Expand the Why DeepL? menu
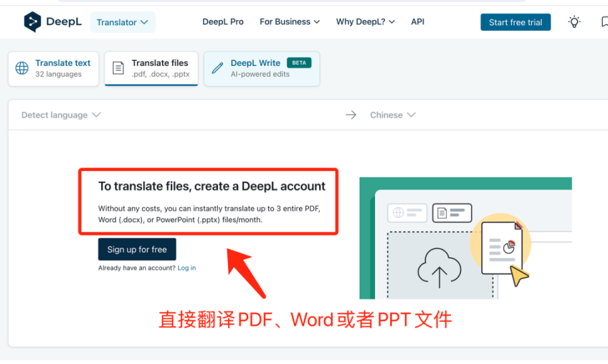Image resolution: width=608 pixels, height=364 pixels. click(365, 22)
